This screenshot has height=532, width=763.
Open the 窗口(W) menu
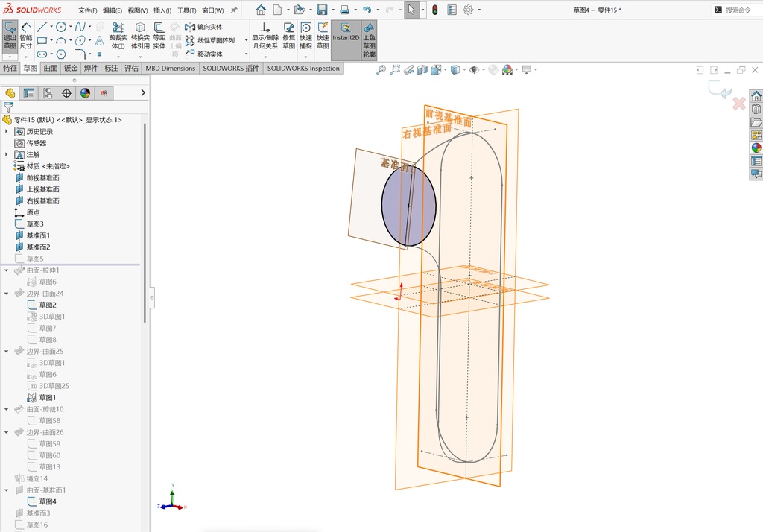pyautogui.click(x=212, y=10)
